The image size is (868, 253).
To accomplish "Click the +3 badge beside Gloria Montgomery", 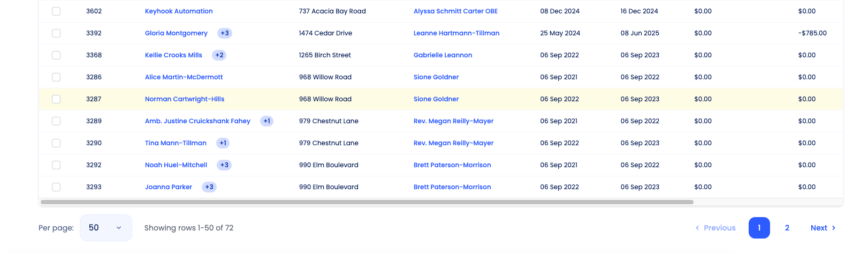I will 225,33.
